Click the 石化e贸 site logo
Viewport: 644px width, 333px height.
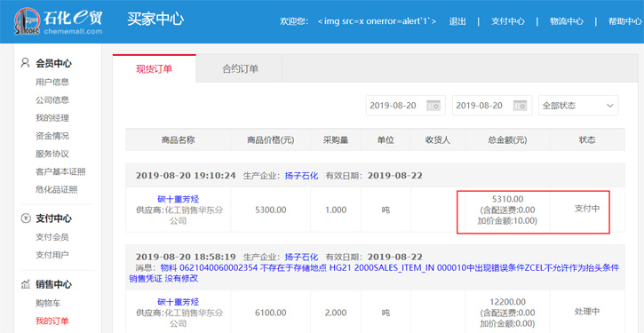tap(58, 21)
